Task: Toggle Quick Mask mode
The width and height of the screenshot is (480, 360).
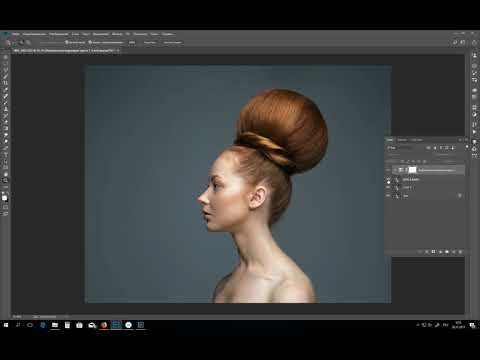Action: [6, 207]
